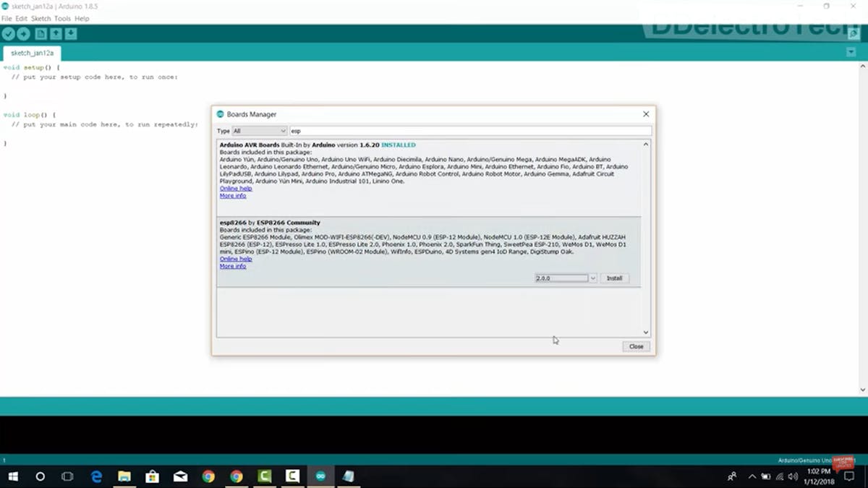Click the Save sketch down-arrow icon
Image resolution: width=868 pixels, height=488 pixels.
71,33
